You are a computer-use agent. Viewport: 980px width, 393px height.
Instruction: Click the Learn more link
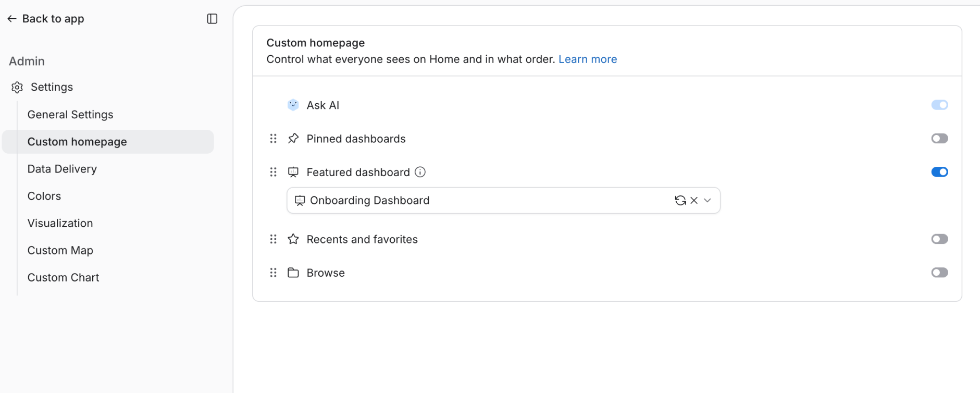[588, 59]
